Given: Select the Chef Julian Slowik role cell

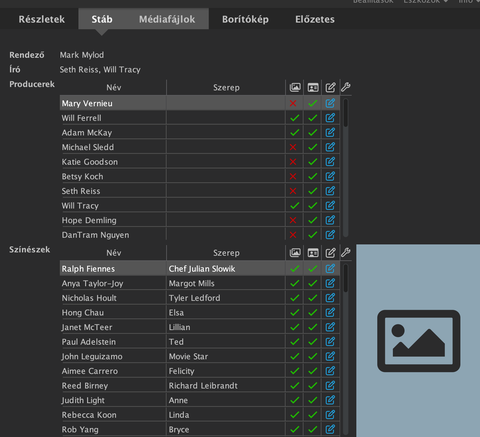Looking at the screenshot, I should (226, 269).
